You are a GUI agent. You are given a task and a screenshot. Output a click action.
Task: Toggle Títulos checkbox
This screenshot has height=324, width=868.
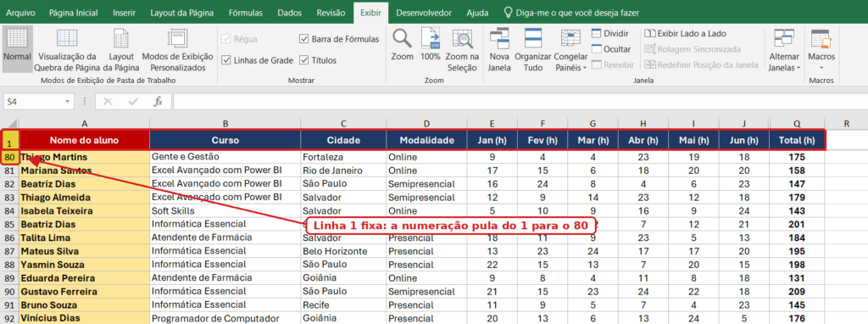pos(303,60)
